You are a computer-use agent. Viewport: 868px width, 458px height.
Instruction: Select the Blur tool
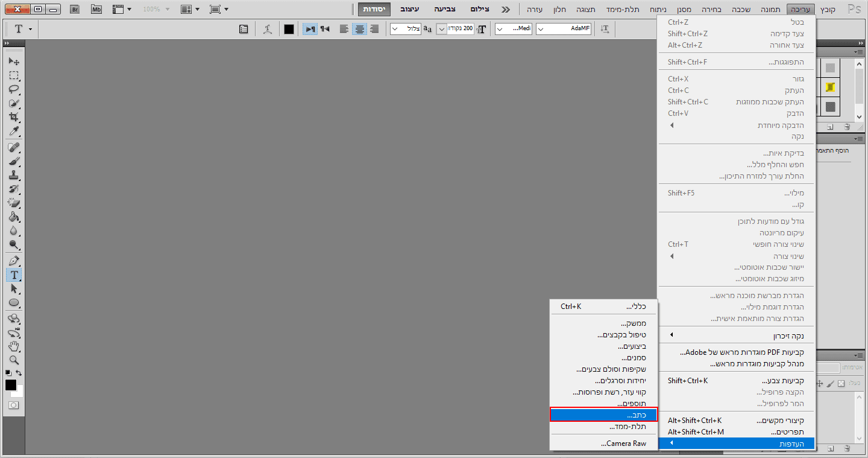[14, 231]
